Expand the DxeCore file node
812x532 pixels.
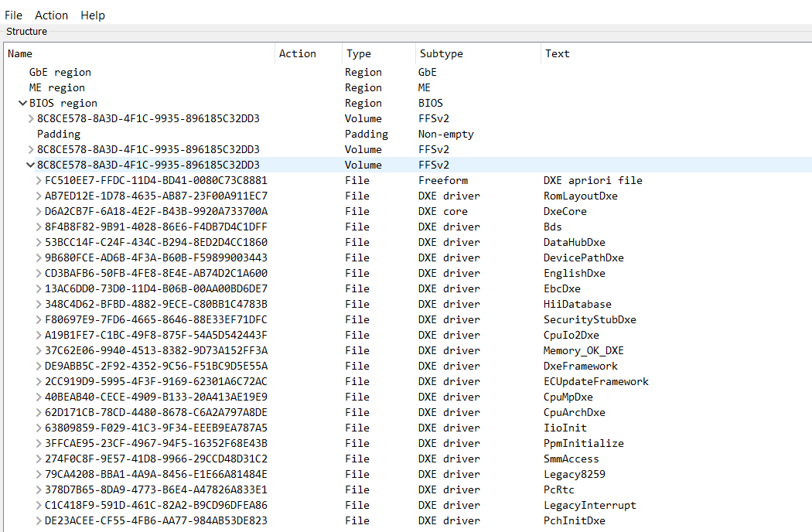39,211
